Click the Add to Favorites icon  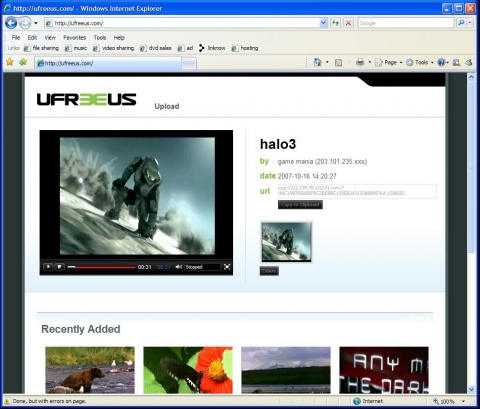23,62
